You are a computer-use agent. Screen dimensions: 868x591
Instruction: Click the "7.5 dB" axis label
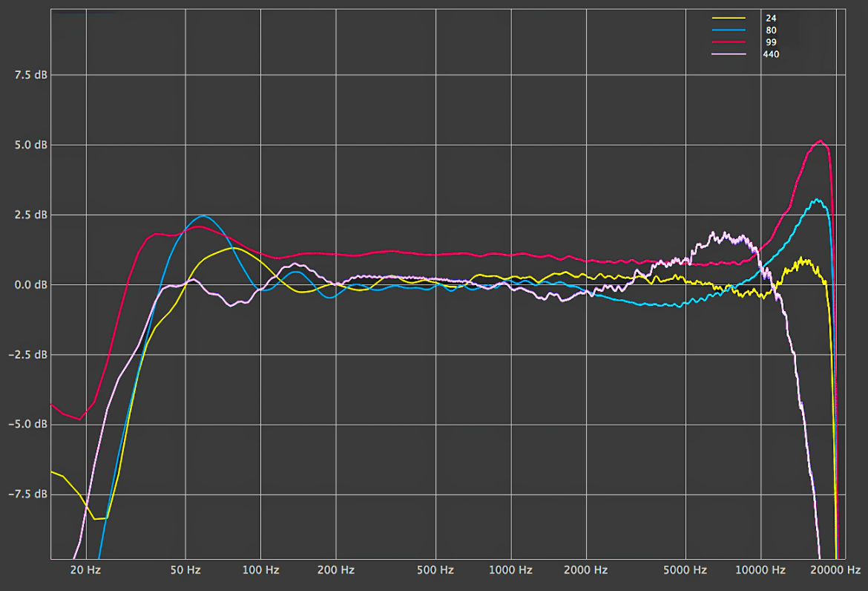coord(31,75)
